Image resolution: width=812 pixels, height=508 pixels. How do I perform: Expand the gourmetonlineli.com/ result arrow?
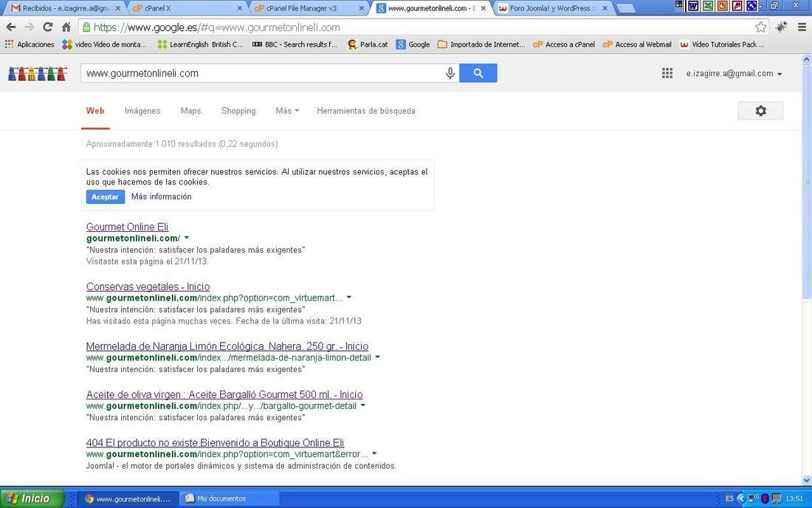coord(187,238)
